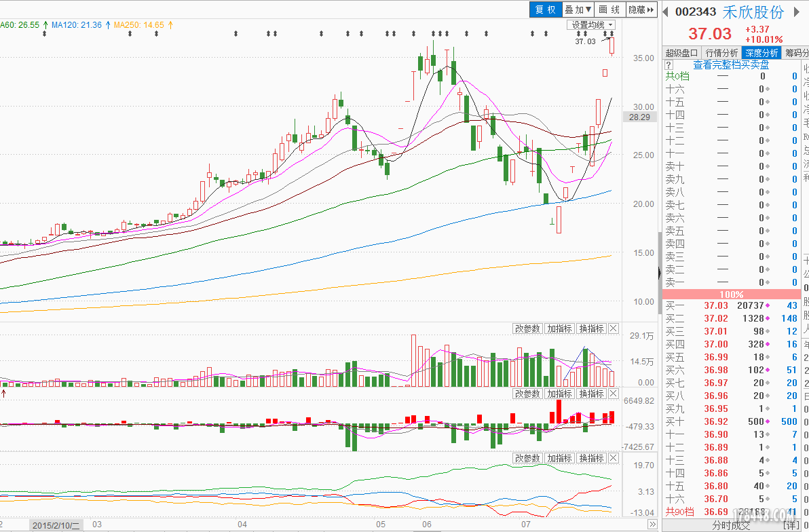Image resolution: width=809 pixels, height=532 pixels.
Task: Click the MA250 value label
Action: (138, 25)
